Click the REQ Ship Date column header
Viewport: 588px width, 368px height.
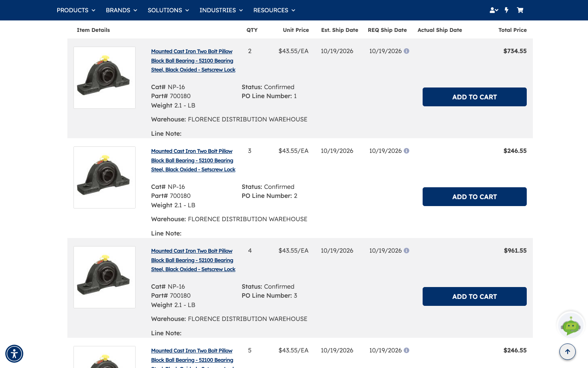point(387,30)
